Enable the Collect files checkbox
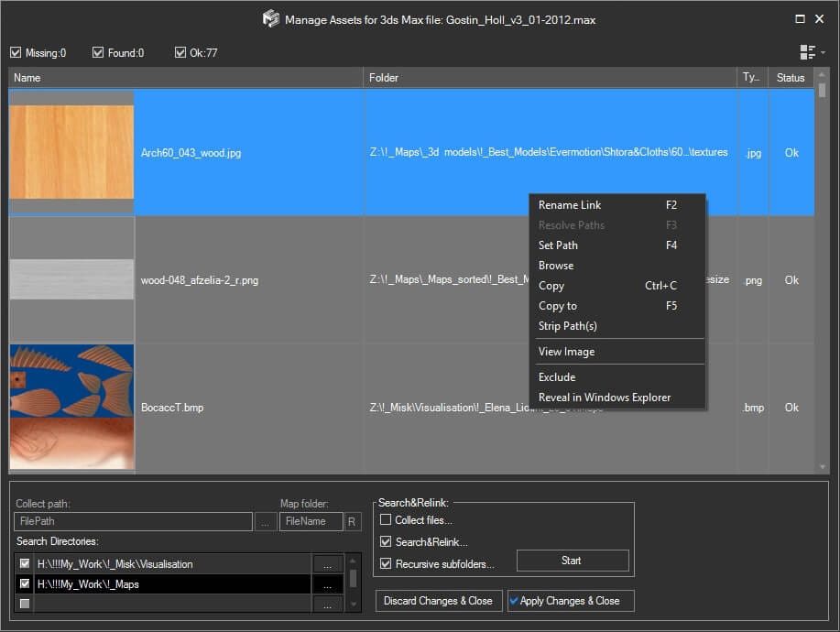Image resolution: width=840 pixels, height=632 pixels. (385, 519)
